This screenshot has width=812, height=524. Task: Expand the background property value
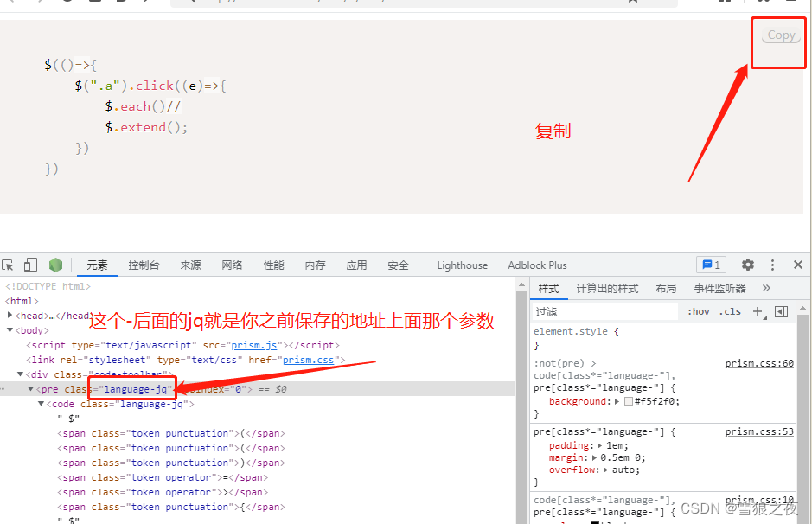click(x=617, y=401)
